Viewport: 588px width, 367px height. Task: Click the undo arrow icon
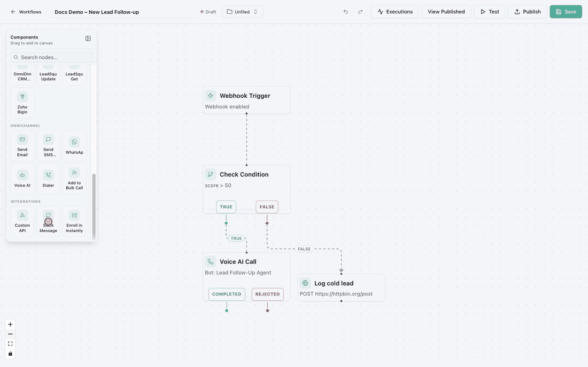point(346,12)
